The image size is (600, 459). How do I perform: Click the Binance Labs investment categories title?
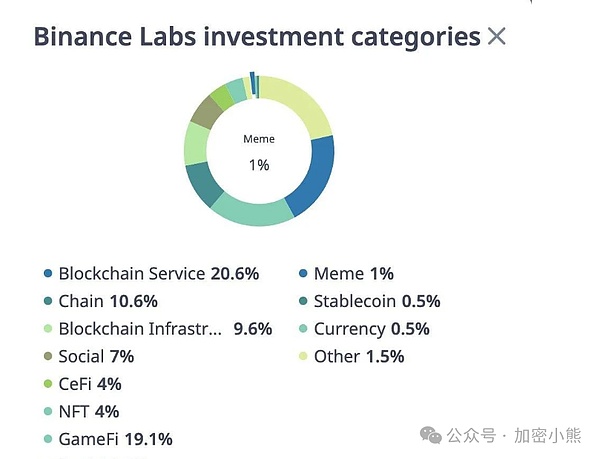click(256, 38)
